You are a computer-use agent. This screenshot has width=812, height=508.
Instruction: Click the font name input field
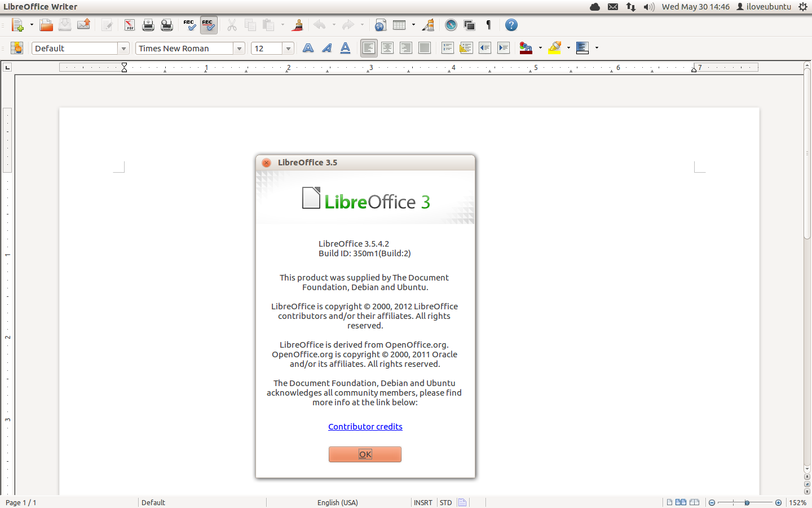coord(184,49)
